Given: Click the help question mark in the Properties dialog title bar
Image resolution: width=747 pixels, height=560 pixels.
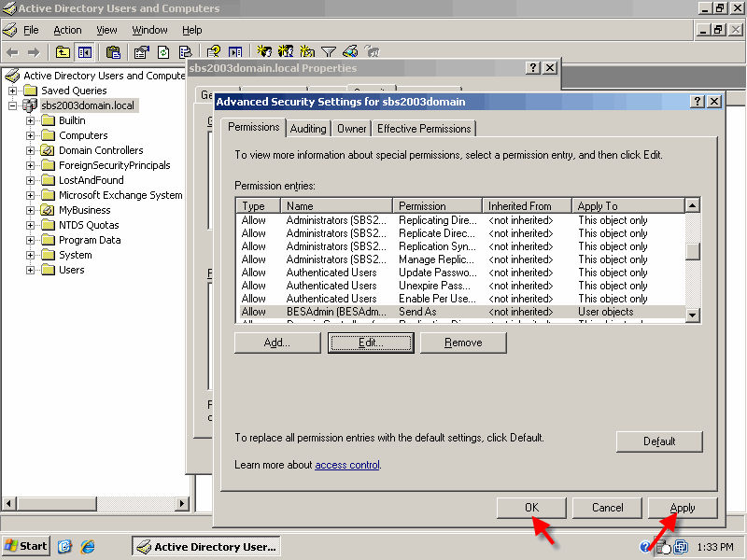Looking at the screenshot, I should [532, 68].
